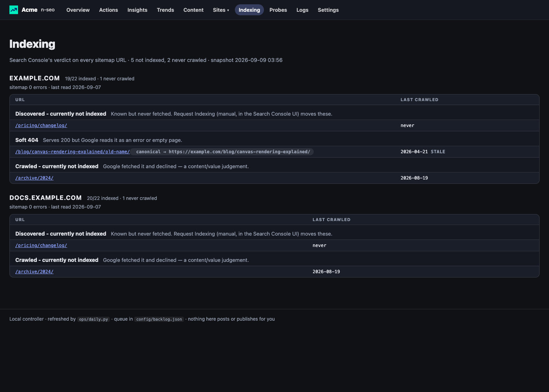Click the DOCS.EXAMPLE.COM site heading
The width and height of the screenshot is (549, 392).
(x=45, y=198)
